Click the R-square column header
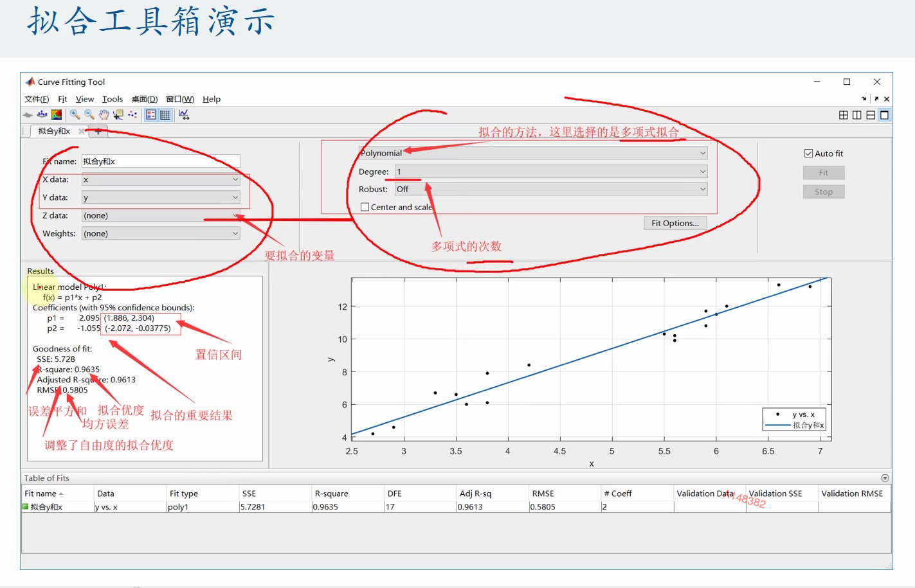The width and height of the screenshot is (915, 588). pyautogui.click(x=349, y=494)
